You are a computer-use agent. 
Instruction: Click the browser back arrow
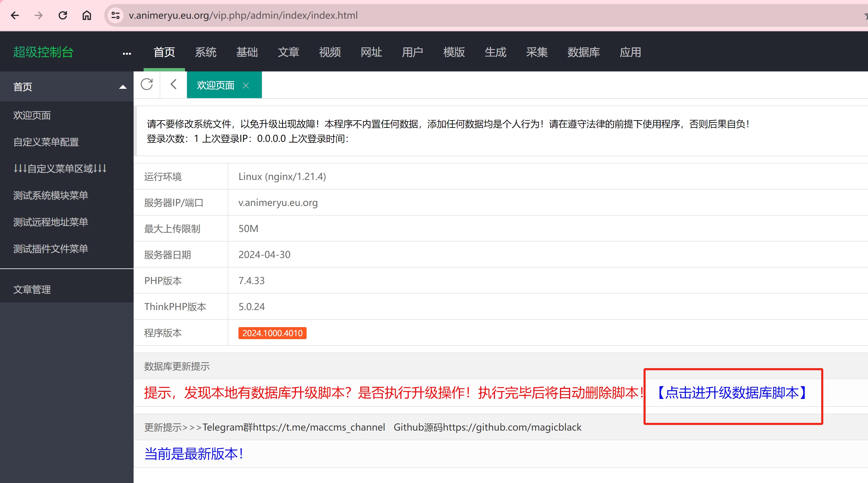15,15
